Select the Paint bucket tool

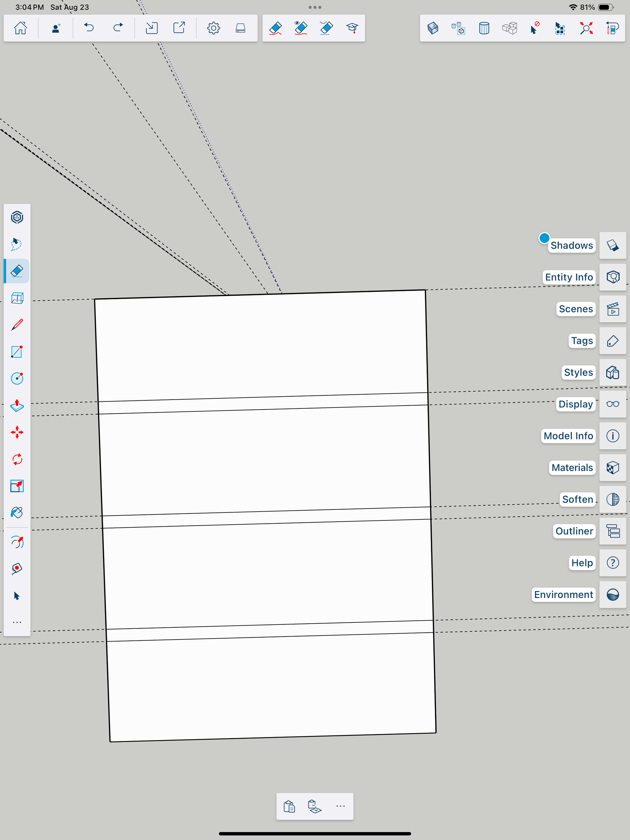pyautogui.click(x=17, y=513)
